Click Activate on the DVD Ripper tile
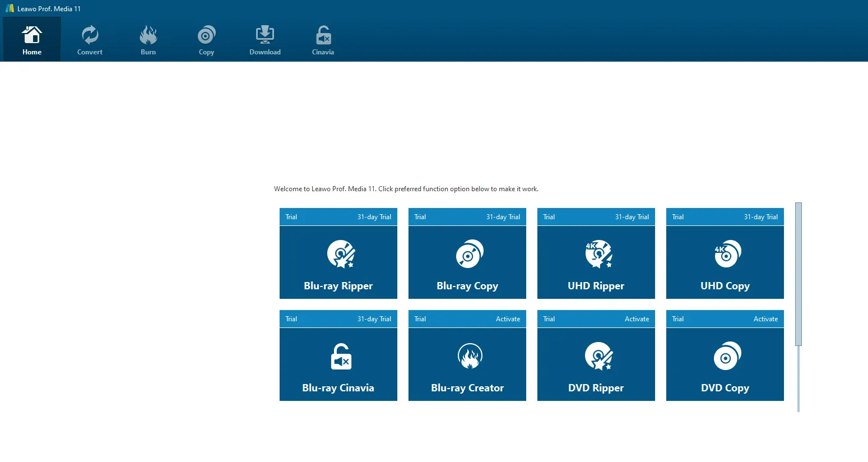868x462 pixels. [x=637, y=319]
